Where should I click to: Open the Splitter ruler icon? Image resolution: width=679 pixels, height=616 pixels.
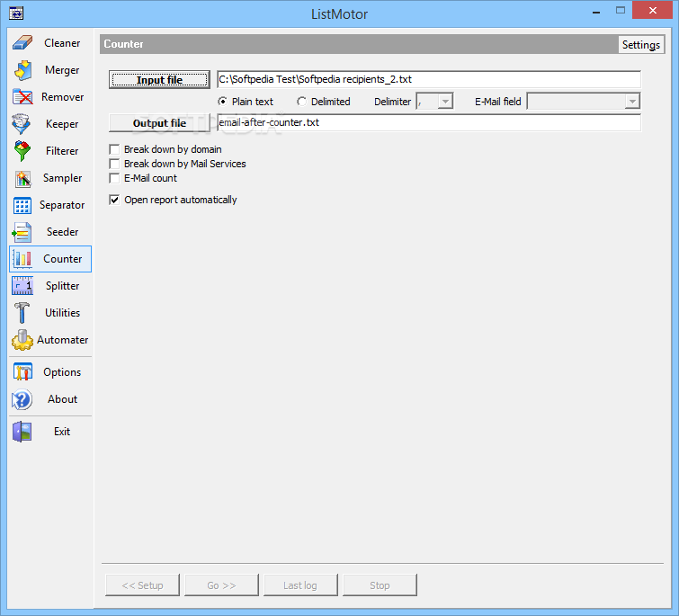22,286
